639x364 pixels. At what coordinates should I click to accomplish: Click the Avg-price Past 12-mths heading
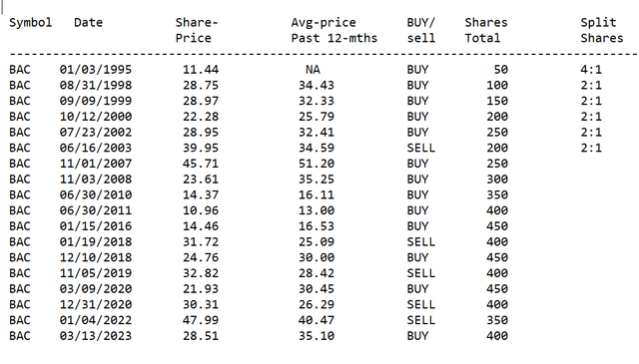click(333, 30)
